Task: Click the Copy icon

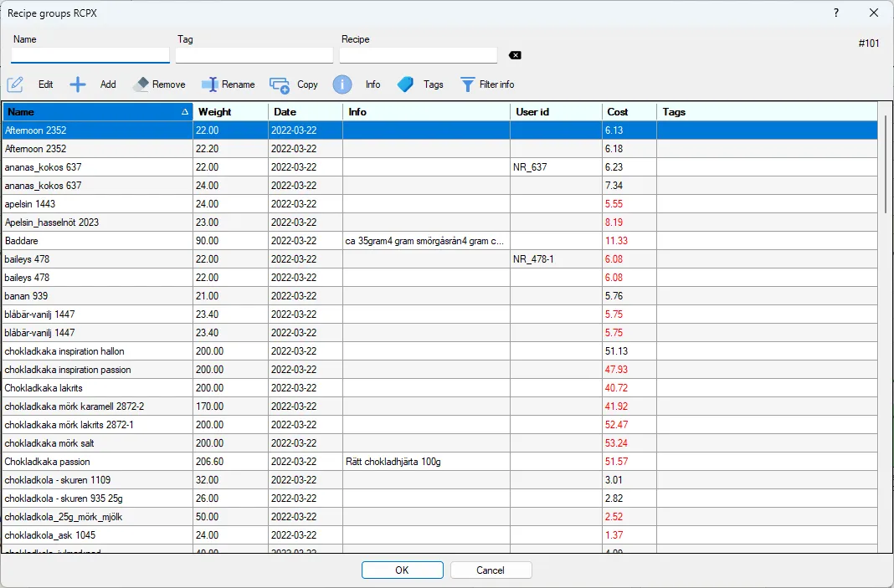Action: click(280, 84)
